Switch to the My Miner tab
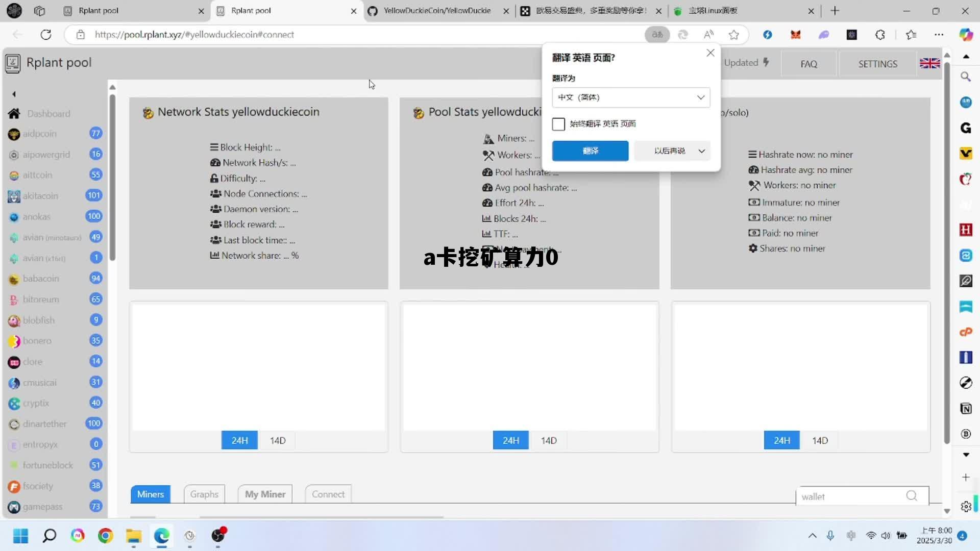The width and height of the screenshot is (980, 551). point(265,494)
